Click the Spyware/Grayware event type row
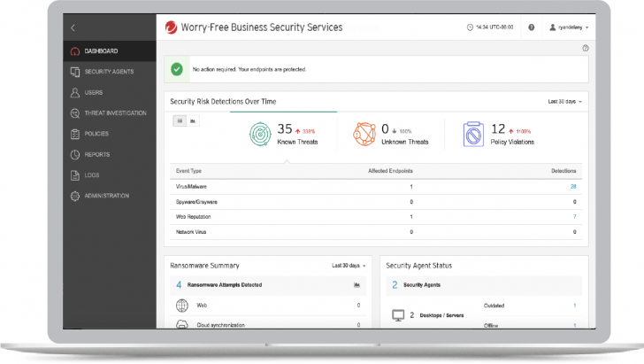The height and width of the screenshot is (364, 644). click(376, 202)
